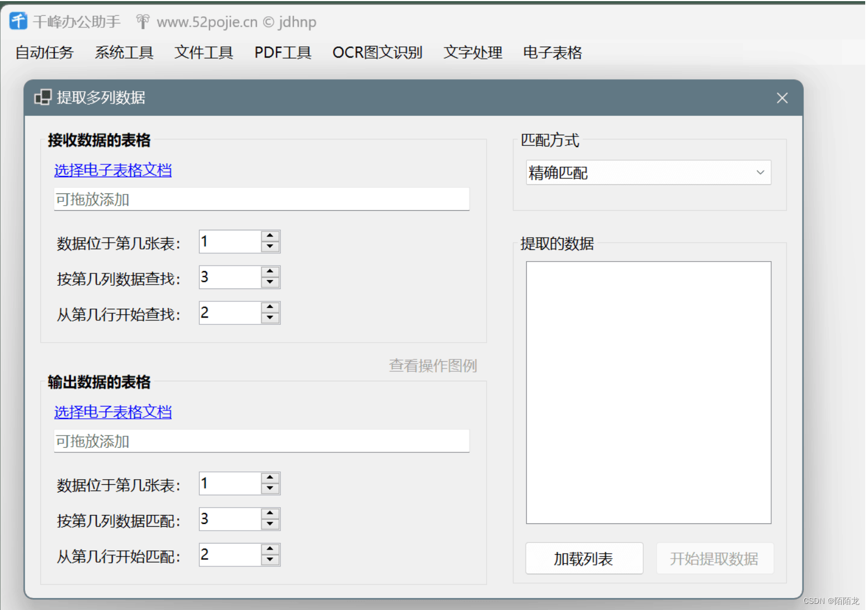The image size is (868, 610).
Task: Click the 查看操作图例 link
Action: pyautogui.click(x=432, y=365)
